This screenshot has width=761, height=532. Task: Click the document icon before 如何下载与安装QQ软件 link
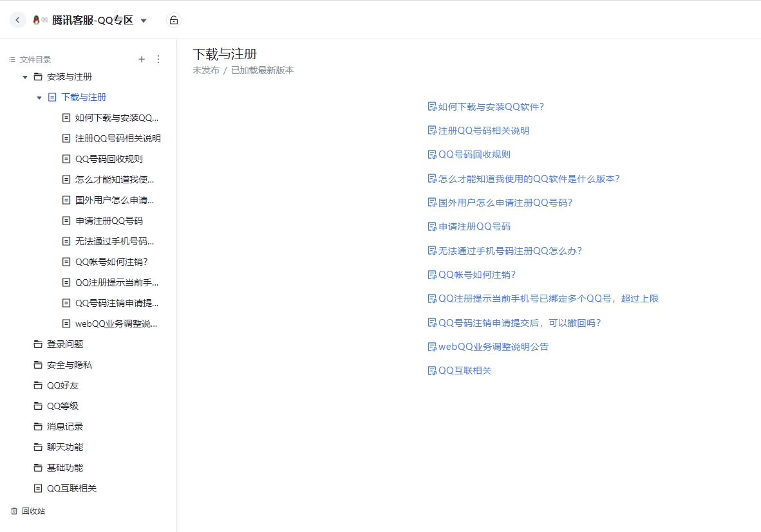coord(431,106)
